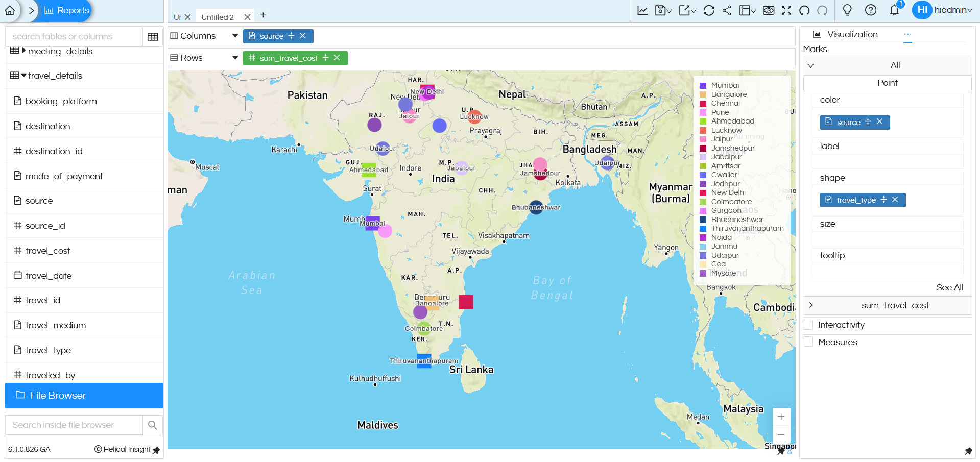Switch to the Untitled 2 tab

218,16
